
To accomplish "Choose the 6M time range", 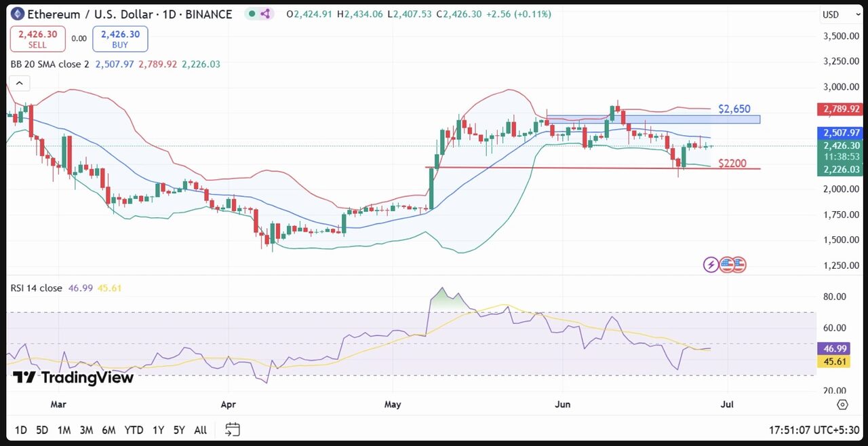I will point(108,430).
